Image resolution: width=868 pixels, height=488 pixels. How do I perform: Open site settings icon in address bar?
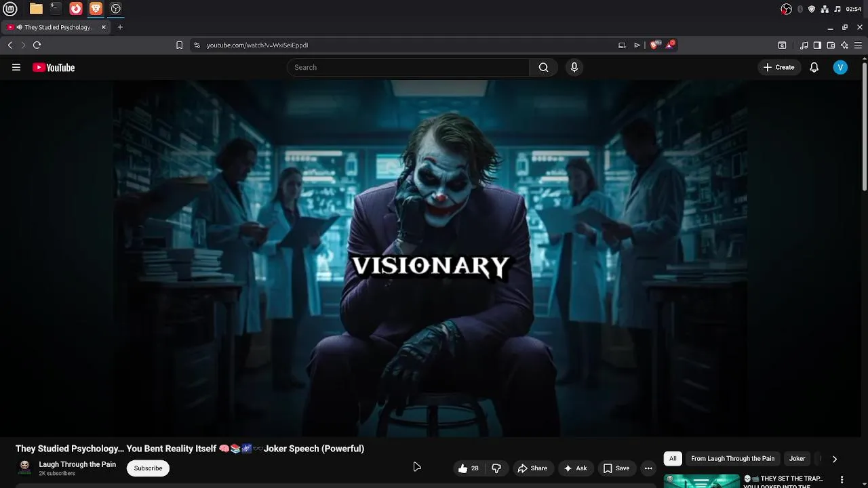click(197, 45)
